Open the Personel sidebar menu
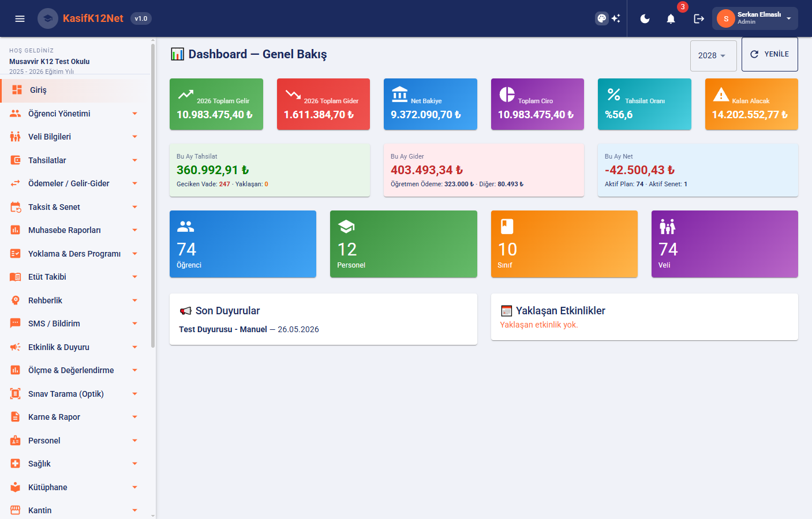812x519 pixels. point(75,441)
